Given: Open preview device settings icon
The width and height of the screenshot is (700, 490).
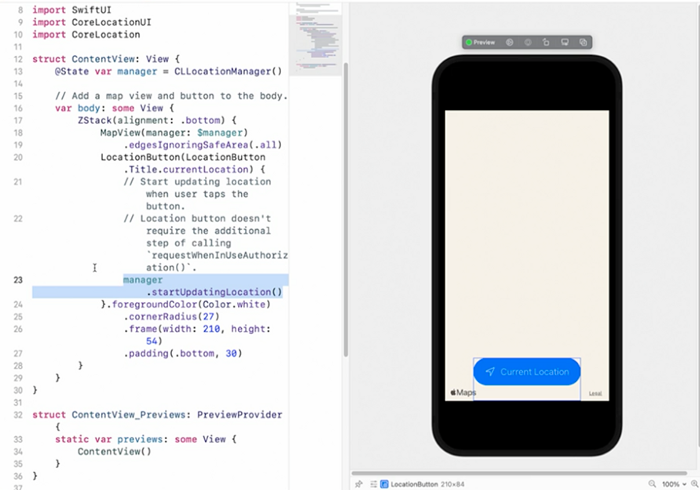Looking at the screenshot, I should [564, 43].
